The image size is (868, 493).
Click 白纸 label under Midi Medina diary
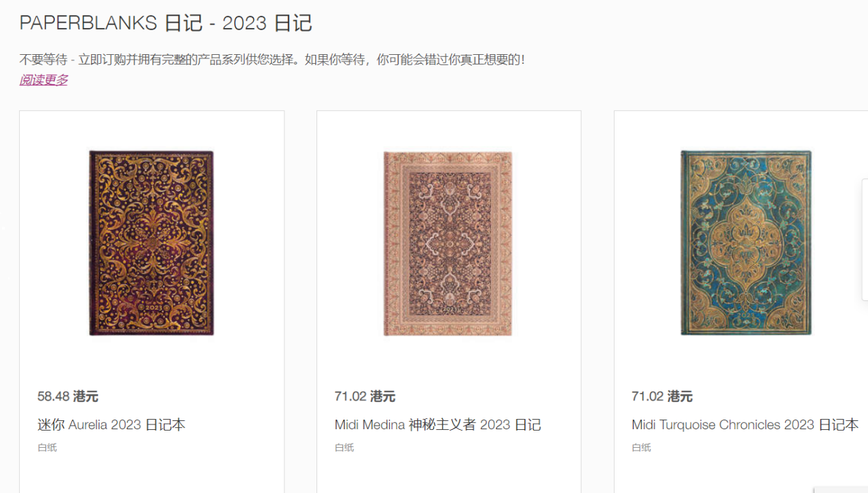[x=345, y=448]
